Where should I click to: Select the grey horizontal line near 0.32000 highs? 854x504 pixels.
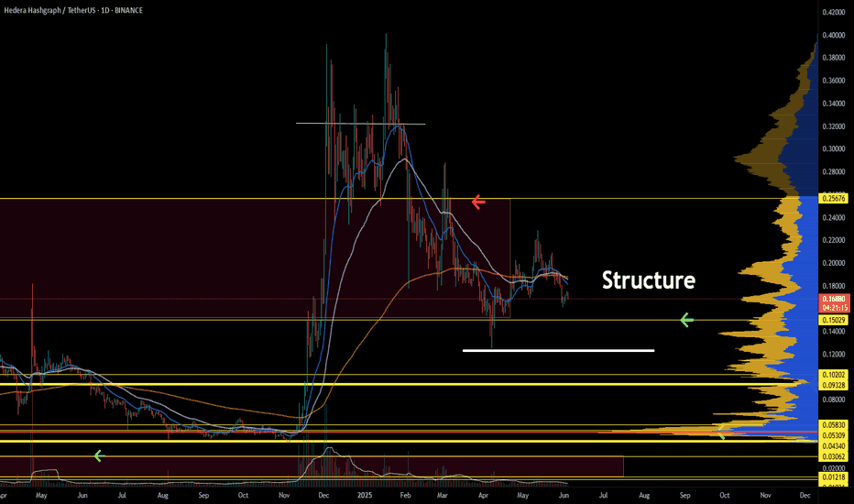point(360,124)
